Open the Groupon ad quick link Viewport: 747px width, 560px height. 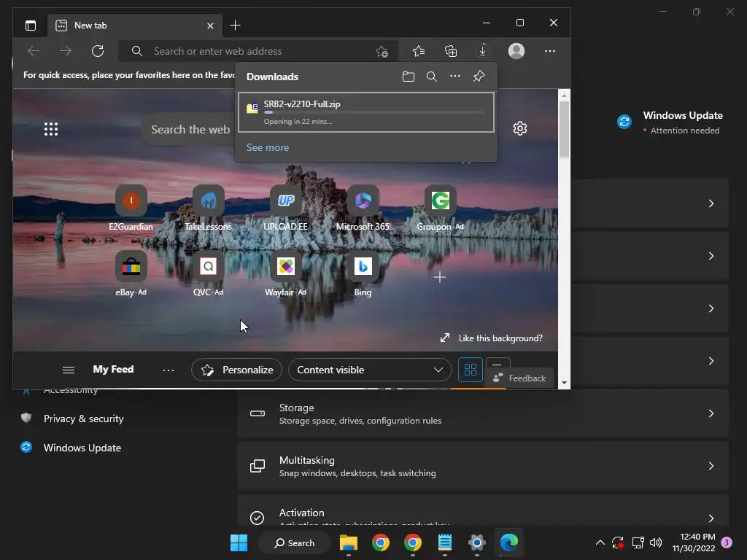440,208
